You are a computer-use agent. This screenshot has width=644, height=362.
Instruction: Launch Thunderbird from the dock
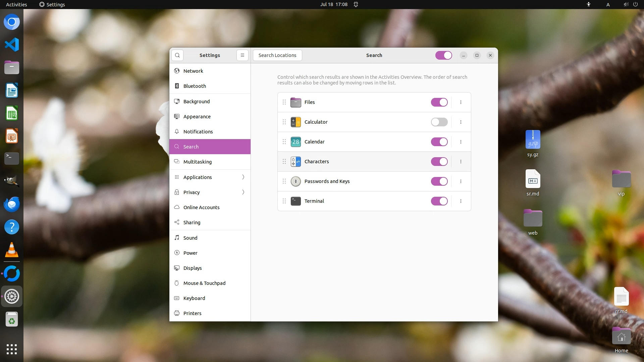coord(12,204)
